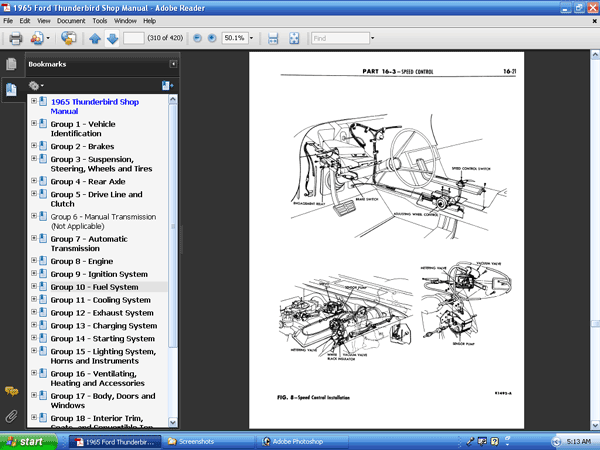Screen dimensions: 600x450
Task: Open the Find options dropdown arrow
Action: [x=372, y=38]
